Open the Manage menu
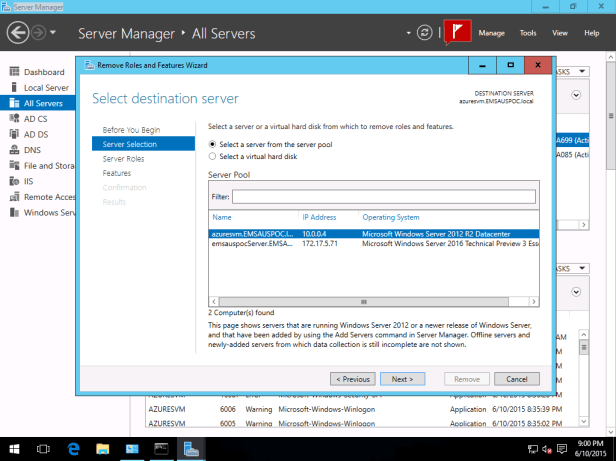 [492, 33]
